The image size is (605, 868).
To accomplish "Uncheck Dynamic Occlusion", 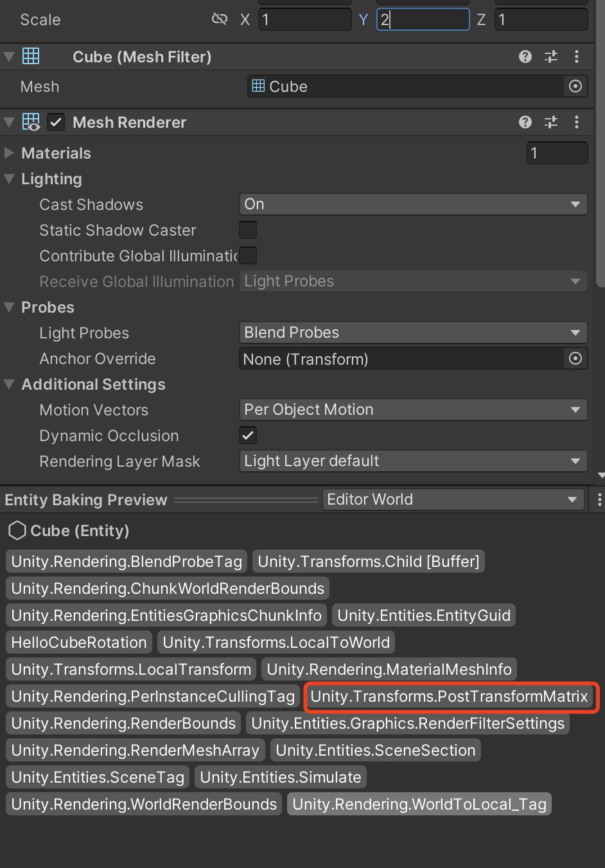I will point(248,435).
